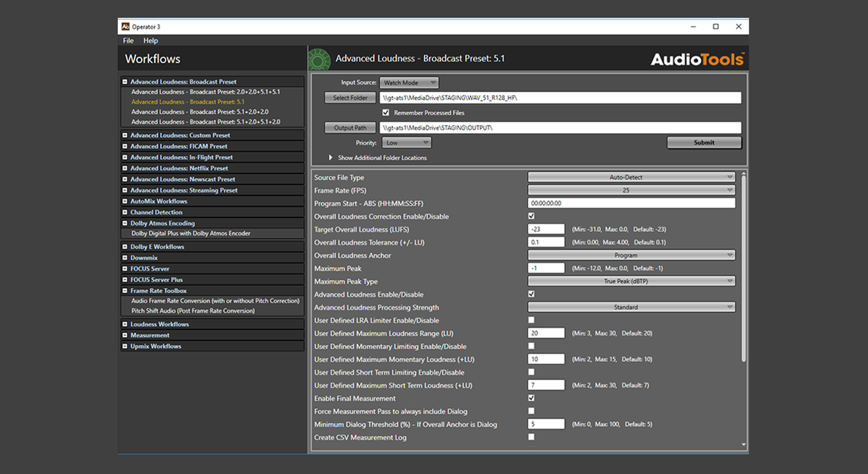The image size is (868, 474).
Task: Expand FOCUS Server group
Action: pyautogui.click(x=125, y=268)
